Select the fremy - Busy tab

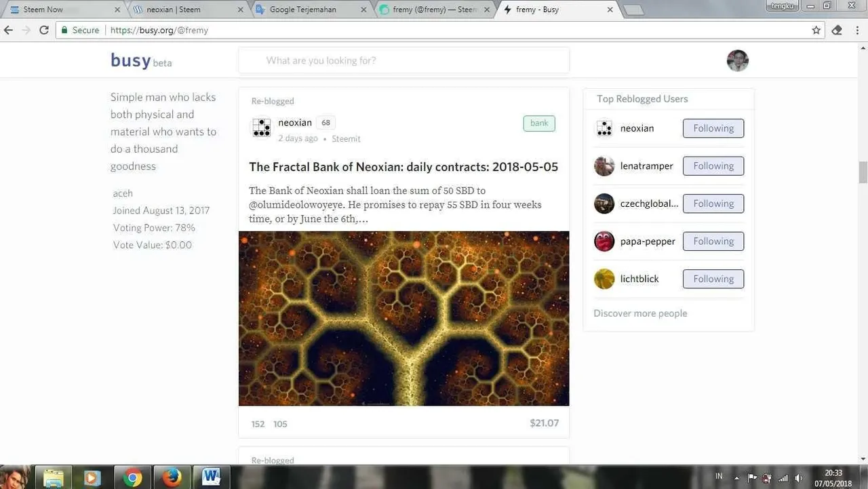(x=557, y=9)
